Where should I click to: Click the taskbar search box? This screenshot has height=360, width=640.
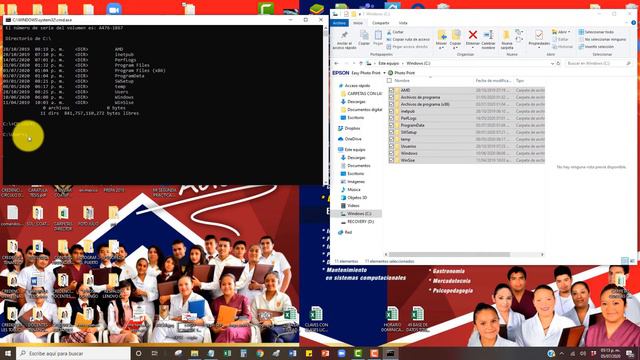coord(73,353)
